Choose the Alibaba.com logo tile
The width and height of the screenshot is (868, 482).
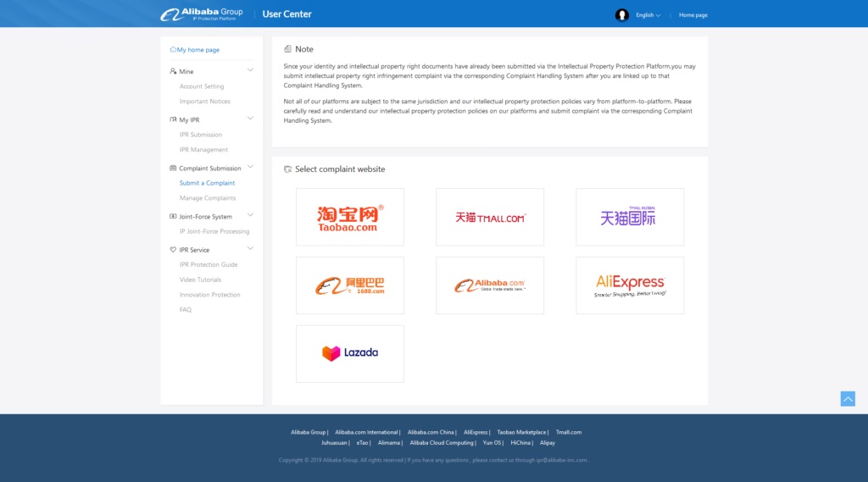click(x=489, y=286)
